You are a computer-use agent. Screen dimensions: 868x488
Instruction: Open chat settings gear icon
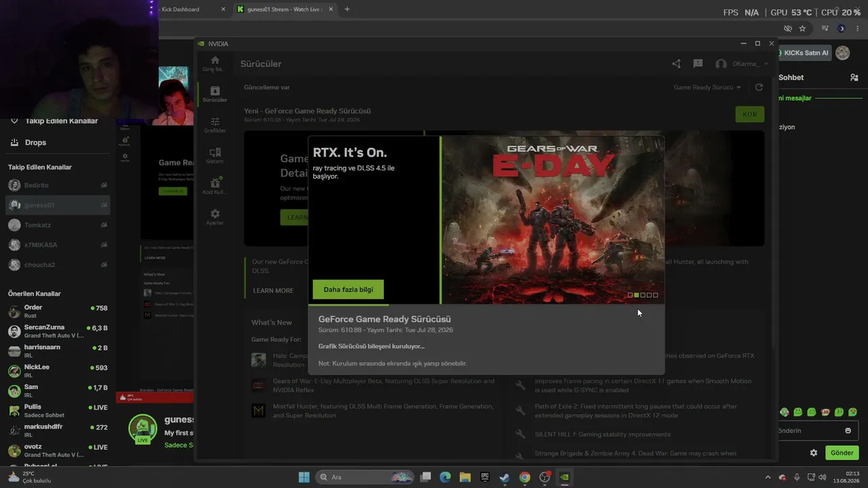[814, 453]
